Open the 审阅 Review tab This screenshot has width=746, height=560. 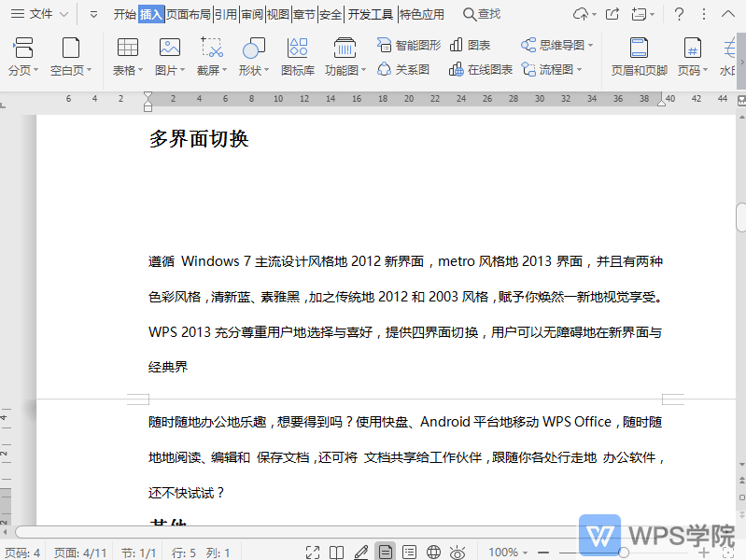[252, 15]
